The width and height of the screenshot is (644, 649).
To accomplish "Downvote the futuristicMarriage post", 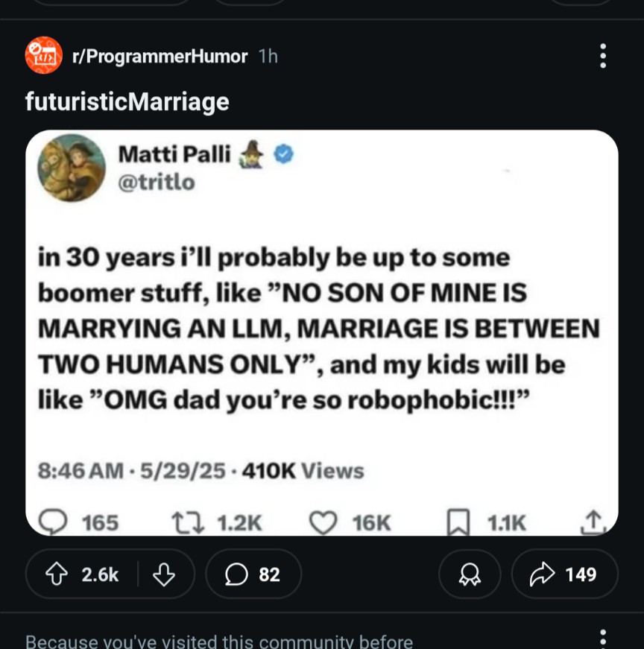I will (163, 574).
